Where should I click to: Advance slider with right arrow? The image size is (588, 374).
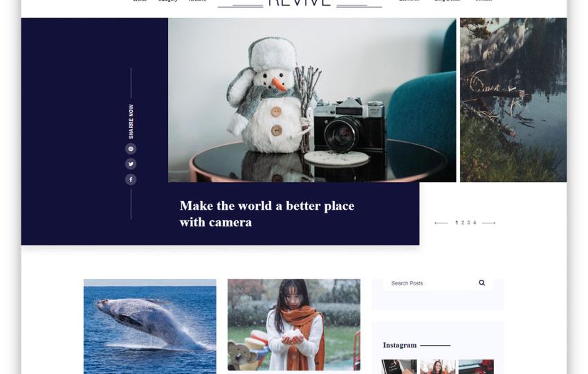pyautogui.click(x=488, y=223)
